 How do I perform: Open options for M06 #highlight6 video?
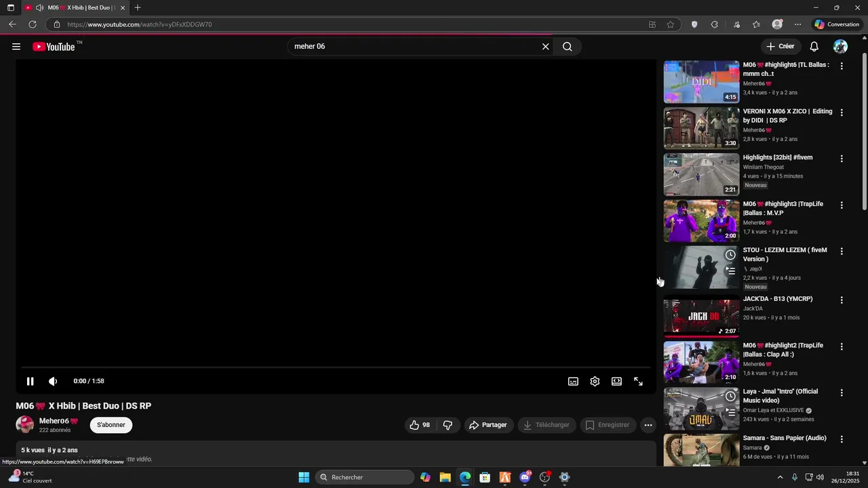point(842,66)
